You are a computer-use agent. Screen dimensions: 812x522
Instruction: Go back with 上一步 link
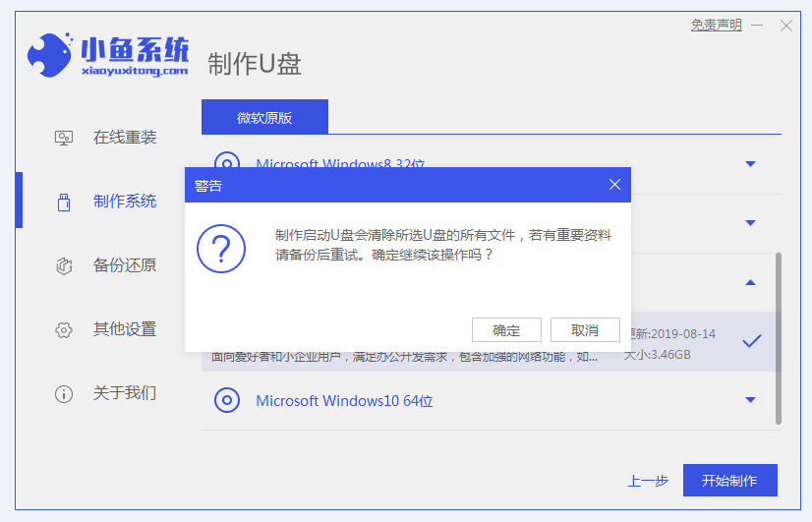coord(648,481)
